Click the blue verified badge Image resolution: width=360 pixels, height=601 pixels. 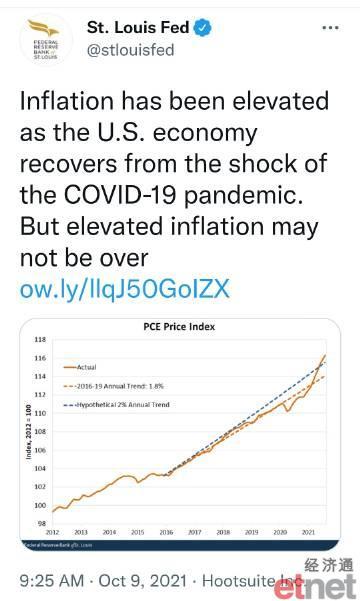[202, 28]
